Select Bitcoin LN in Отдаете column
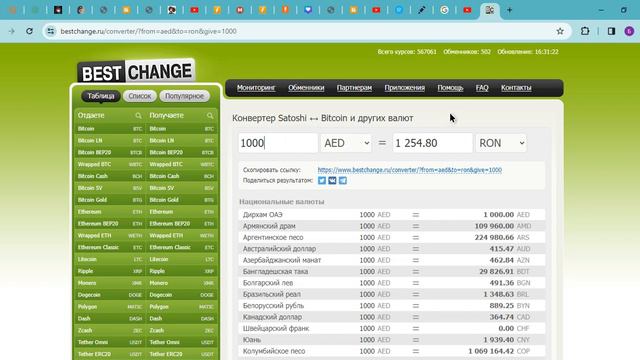The image size is (640, 360). click(110, 140)
